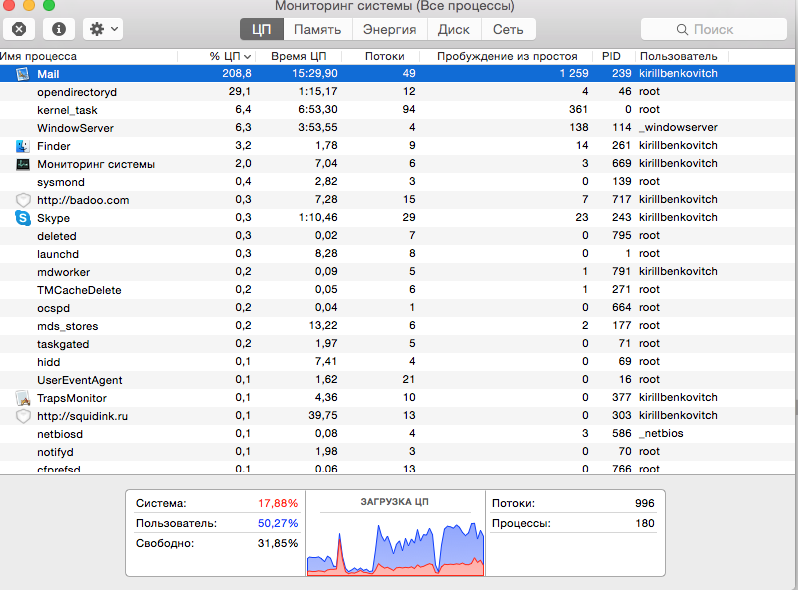
Task: Click the Skype icon in process list
Action: [22, 218]
